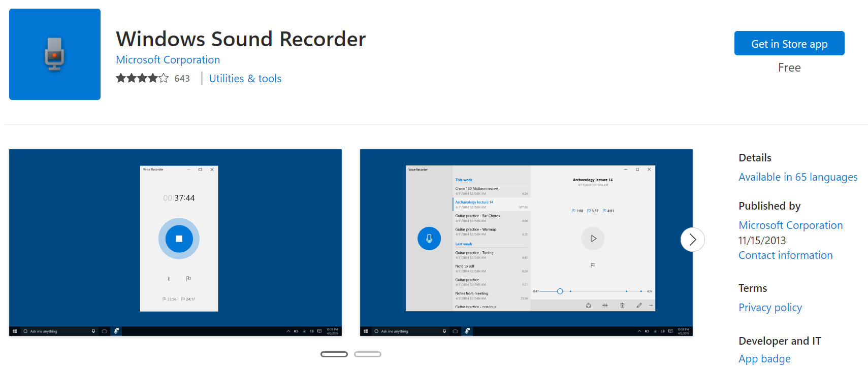This screenshot has width=868, height=369.
Task: Click the Free price label
Action: pos(789,68)
